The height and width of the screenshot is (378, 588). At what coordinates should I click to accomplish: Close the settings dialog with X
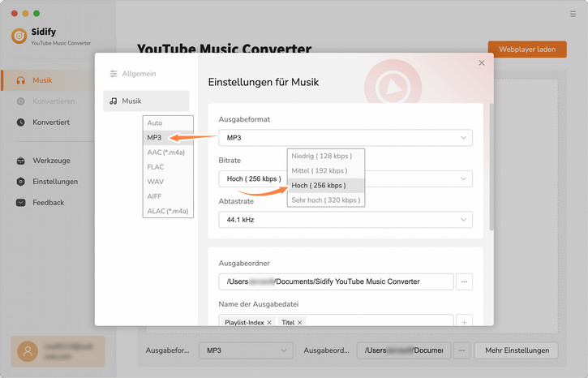click(482, 63)
